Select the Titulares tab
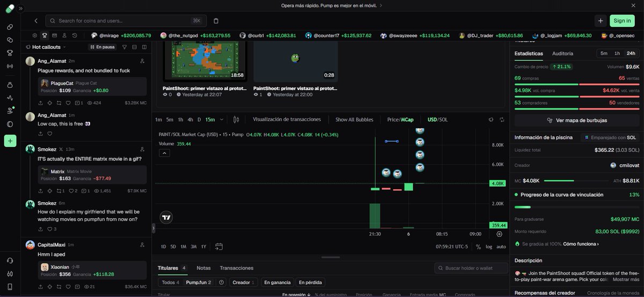The height and width of the screenshot is (297, 644). pyautogui.click(x=172, y=268)
